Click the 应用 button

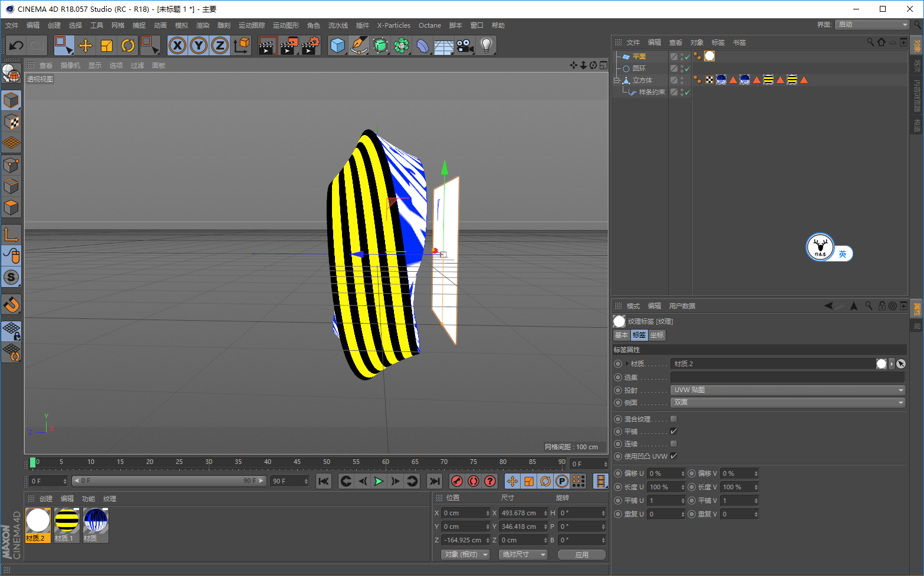coord(582,554)
